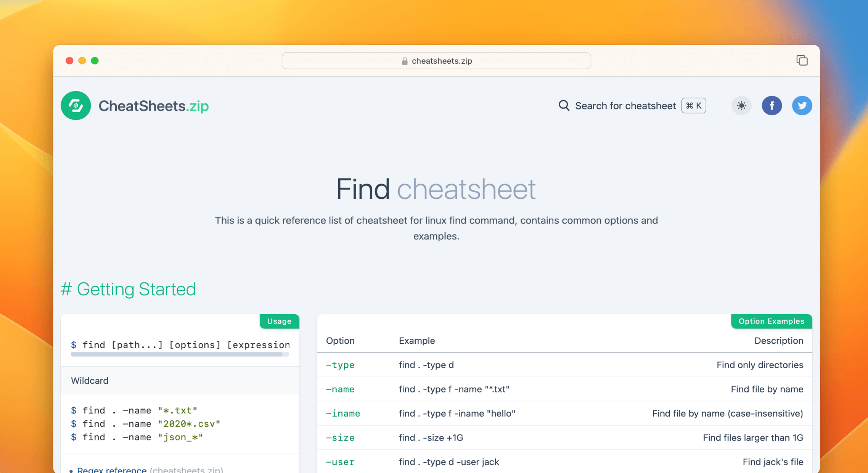Expand the Wildcard section in the Usage panel
The width and height of the screenshot is (868, 473).
click(x=90, y=380)
